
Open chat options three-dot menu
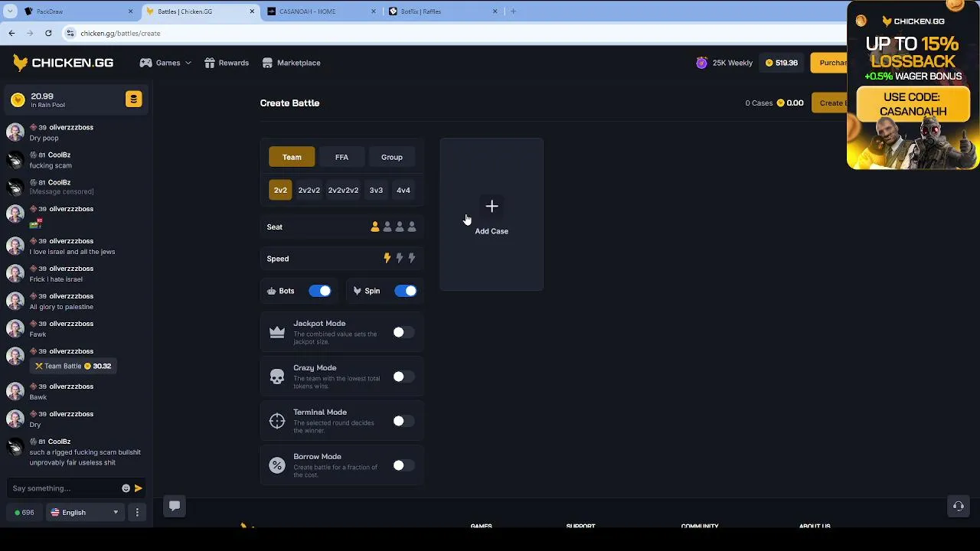[x=137, y=513]
